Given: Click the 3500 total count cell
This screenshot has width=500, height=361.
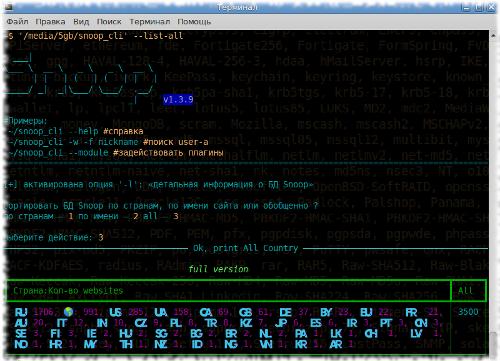Looking at the screenshot, I should 468,312.
